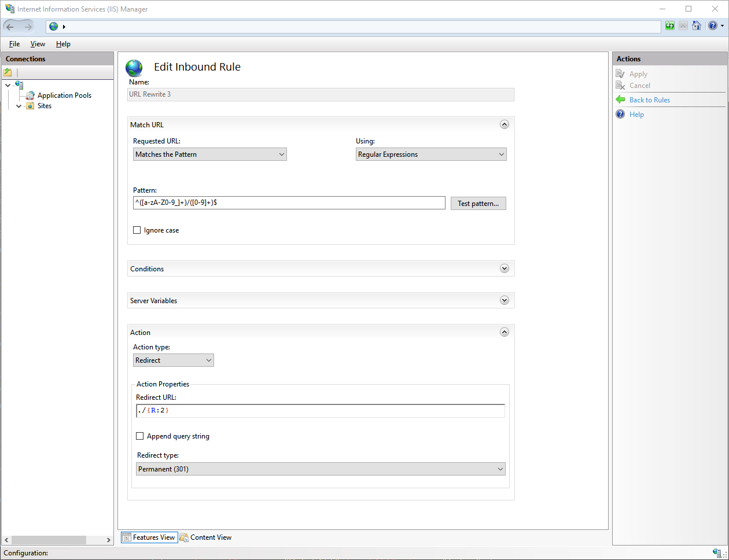Image resolution: width=729 pixels, height=560 pixels.
Task: Click Apply in Actions pane
Action: point(638,74)
